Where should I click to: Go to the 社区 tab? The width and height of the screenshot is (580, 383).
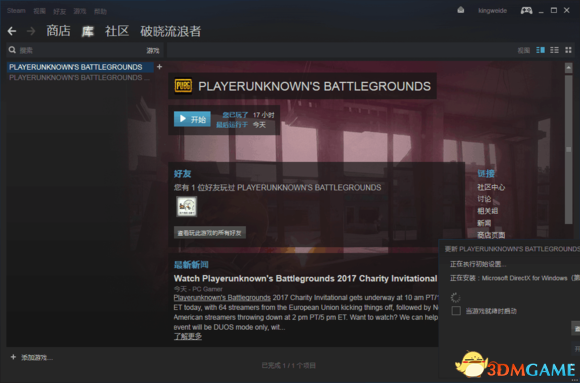point(117,31)
